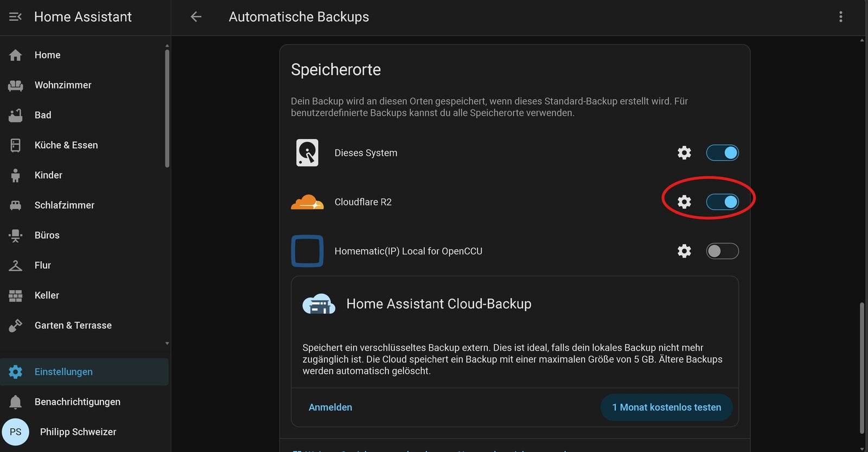Click the main page scrollbar thumb
The height and width of the screenshot is (452, 868).
click(x=862, y=369)
